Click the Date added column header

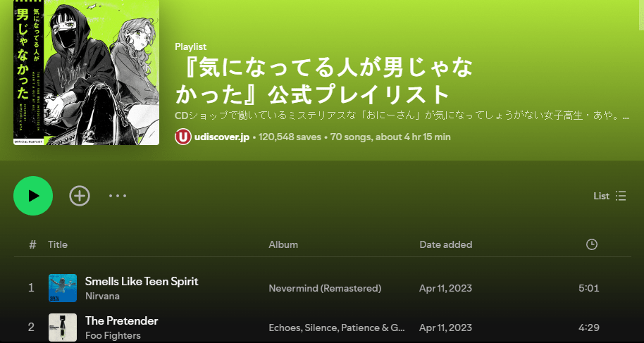(445, 244)
